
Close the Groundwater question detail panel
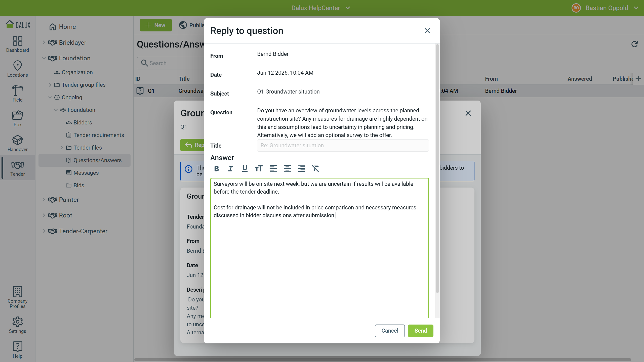(x=468, y=113)
